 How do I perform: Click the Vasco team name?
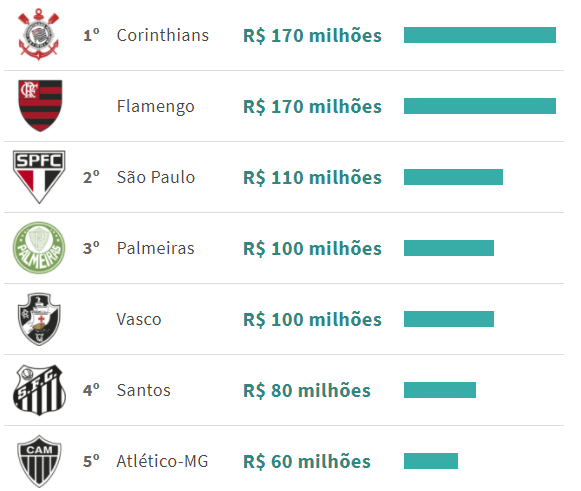pos(139,319)
